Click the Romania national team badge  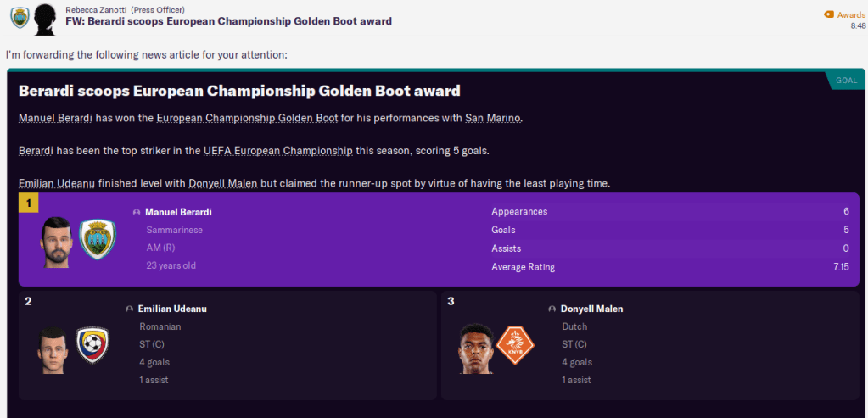[92, 346]
